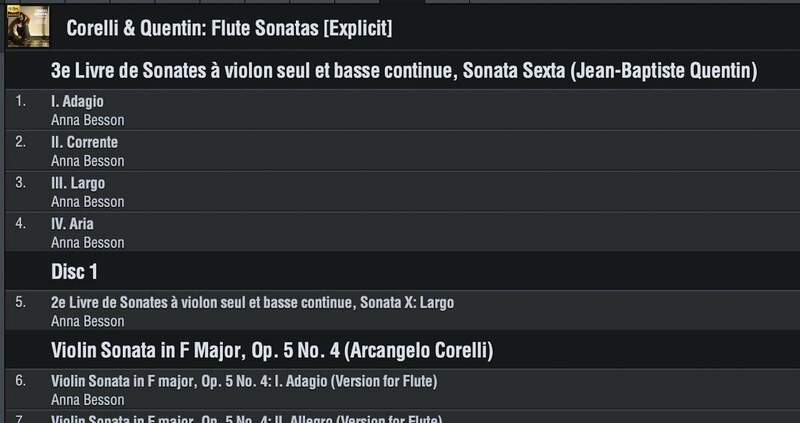Click Anna Besson artist under I. Adagio
The height and width of the screenshot is (423, 800).
pyautogui.click(x=88, y=120)
